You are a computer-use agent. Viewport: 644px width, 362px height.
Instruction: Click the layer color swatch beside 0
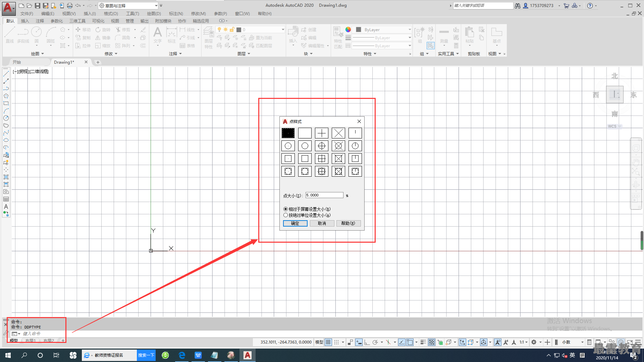coord(239,29)
